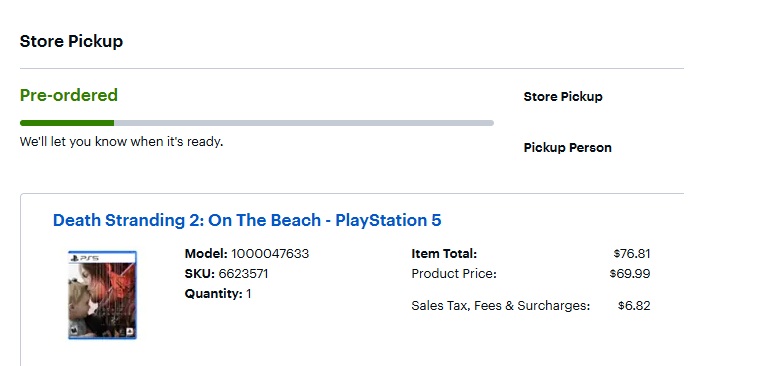Click the gray unfilled part of progress bar
The width and height of the screenshot is (781, 366).
[304, 123]
